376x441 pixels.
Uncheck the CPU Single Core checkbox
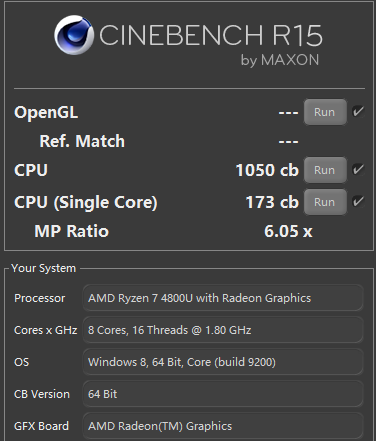(358, 201)
